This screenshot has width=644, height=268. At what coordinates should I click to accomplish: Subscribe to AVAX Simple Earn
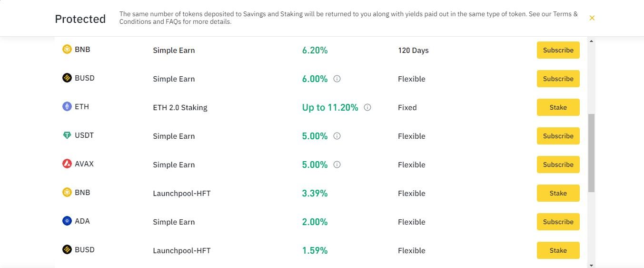pos(558,165)
